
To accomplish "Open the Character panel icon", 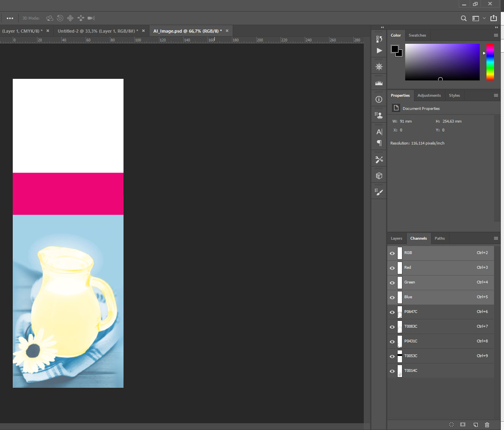I will [x=379, y=132].
